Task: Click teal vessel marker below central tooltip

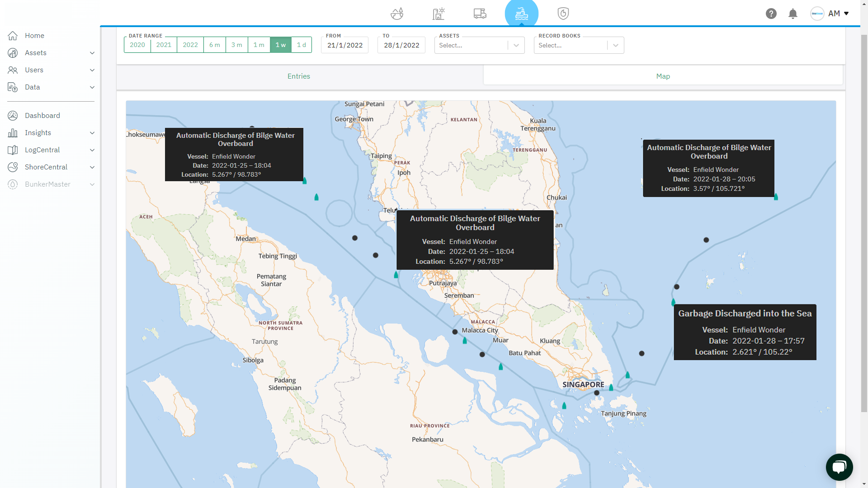Action: 396,275
